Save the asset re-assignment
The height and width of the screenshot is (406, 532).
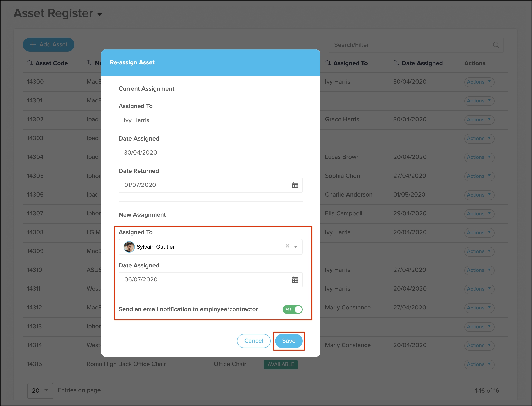(289, 341)
